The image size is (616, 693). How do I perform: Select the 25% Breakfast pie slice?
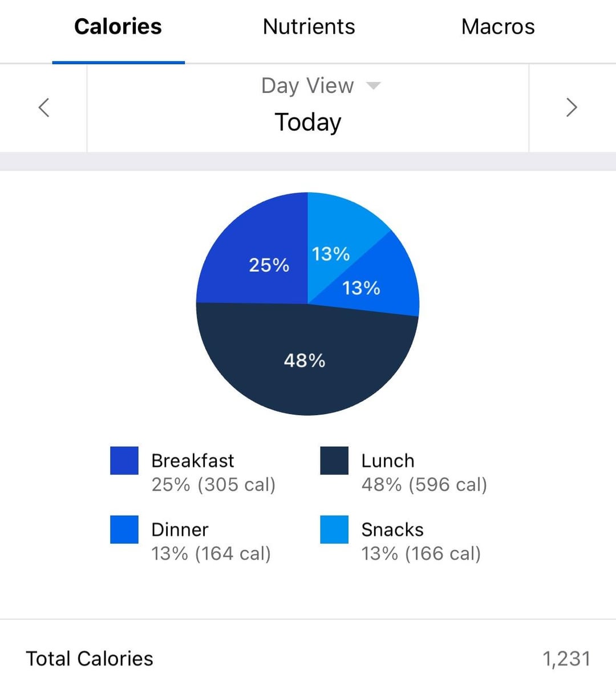tap(257, 257)
